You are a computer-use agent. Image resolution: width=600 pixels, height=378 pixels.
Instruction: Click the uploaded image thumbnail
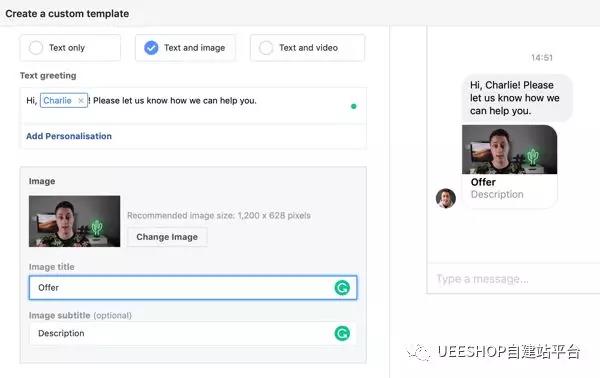pyautogui.click(x=75, y=221)
